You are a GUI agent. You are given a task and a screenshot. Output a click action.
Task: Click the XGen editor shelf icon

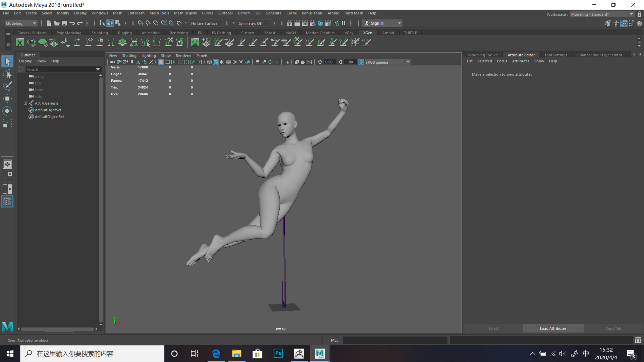click(20, 42)
